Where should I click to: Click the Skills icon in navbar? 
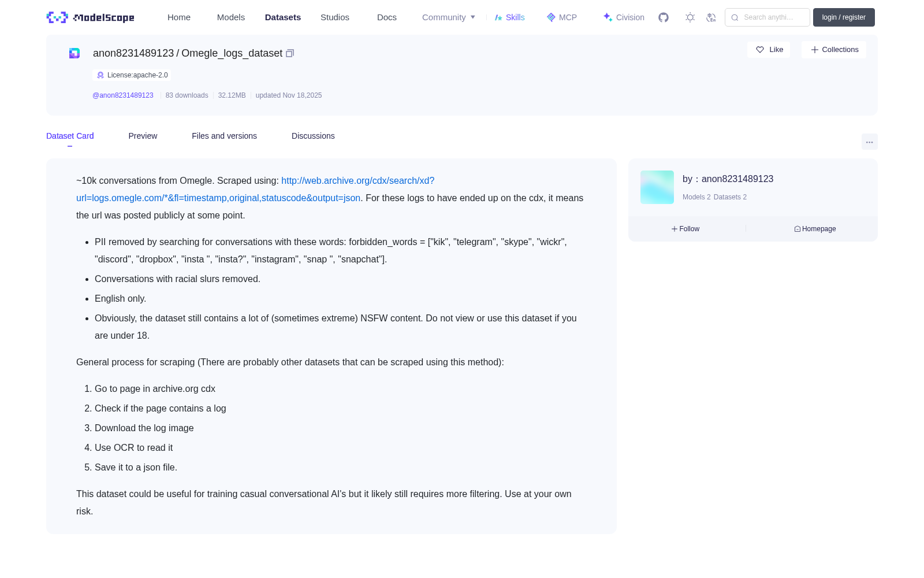click(498, 17)
